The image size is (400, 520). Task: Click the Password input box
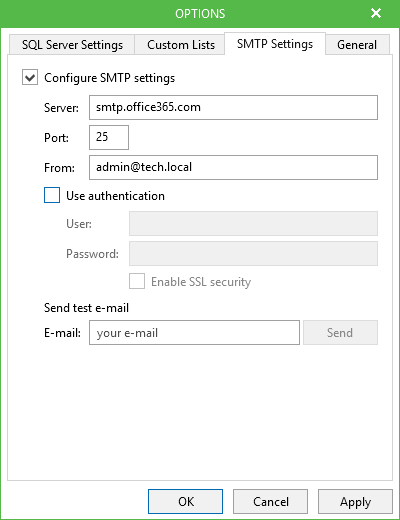point(253,253)
